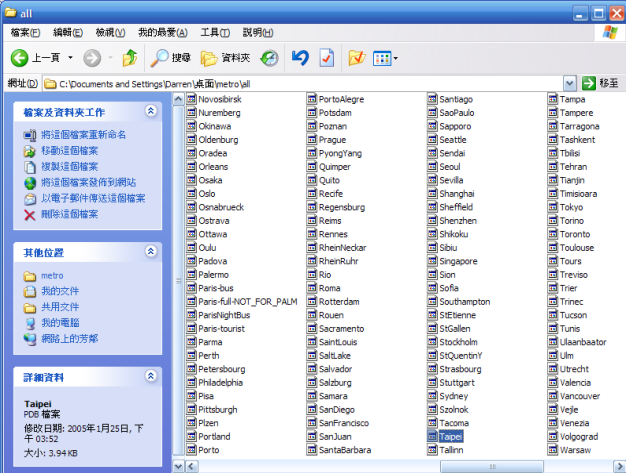Viewport: 626px width, 473px height.
Task: Open the Views icon menu
Action: tap(382, 59)
